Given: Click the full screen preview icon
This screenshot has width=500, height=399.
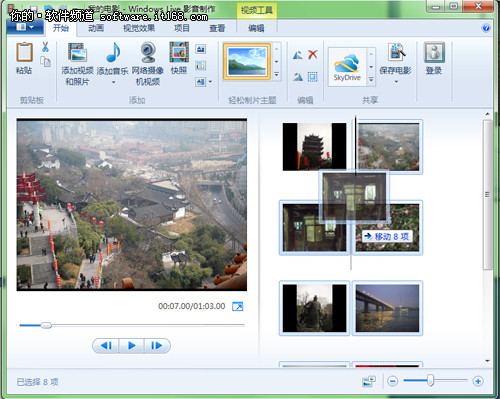Looking at the screenshot, I should pyautogui.click(x=238, y=306).
